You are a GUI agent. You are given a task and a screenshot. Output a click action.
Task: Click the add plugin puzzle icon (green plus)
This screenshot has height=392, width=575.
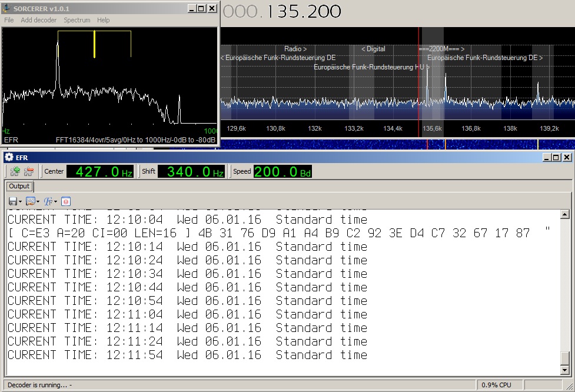tap(15, 171)
